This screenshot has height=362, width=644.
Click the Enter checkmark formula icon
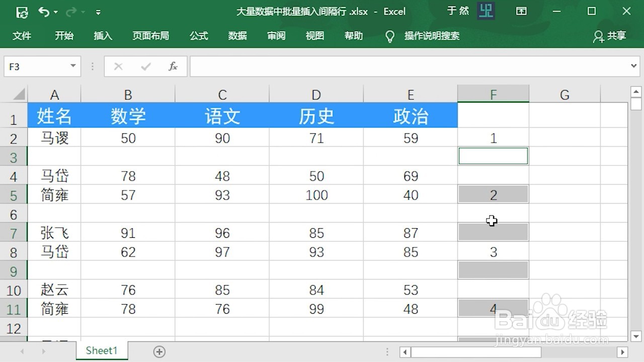coord(146,66)
